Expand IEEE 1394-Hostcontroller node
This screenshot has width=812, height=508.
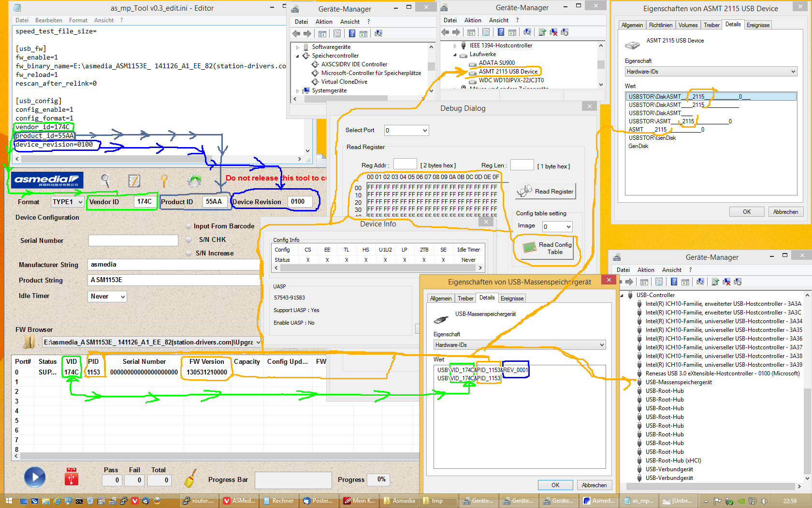click(x=455, y=45)
